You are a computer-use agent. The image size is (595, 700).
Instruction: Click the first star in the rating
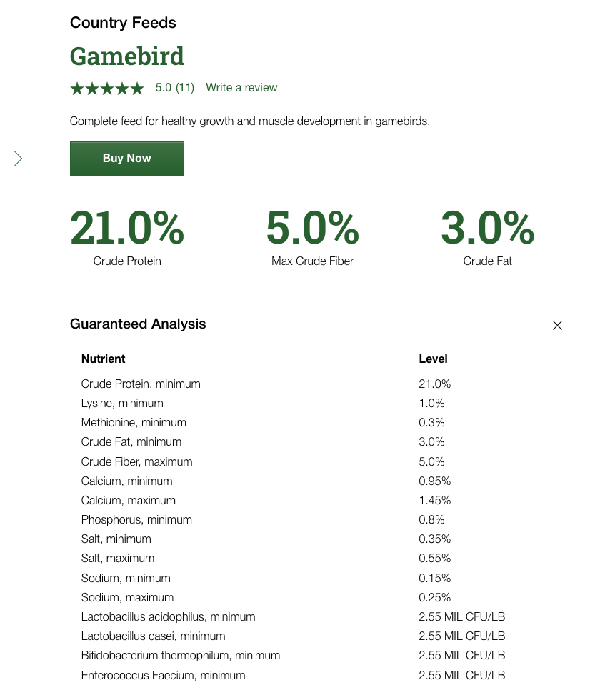click(x=77, y=89)
